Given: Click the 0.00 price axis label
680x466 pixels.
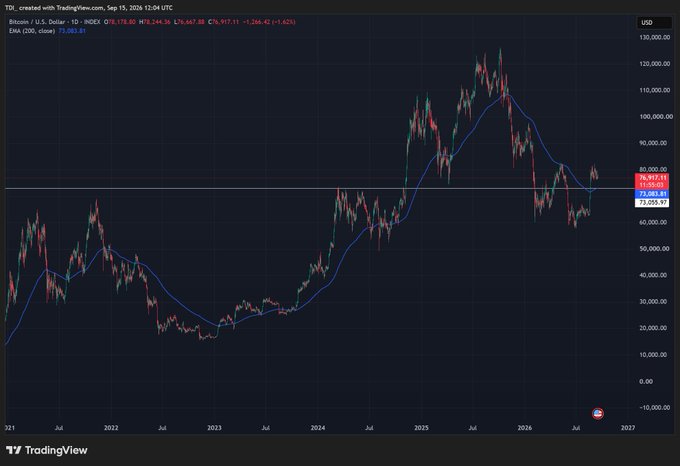Looking at the screenshot, I should (x=646, y=381).
